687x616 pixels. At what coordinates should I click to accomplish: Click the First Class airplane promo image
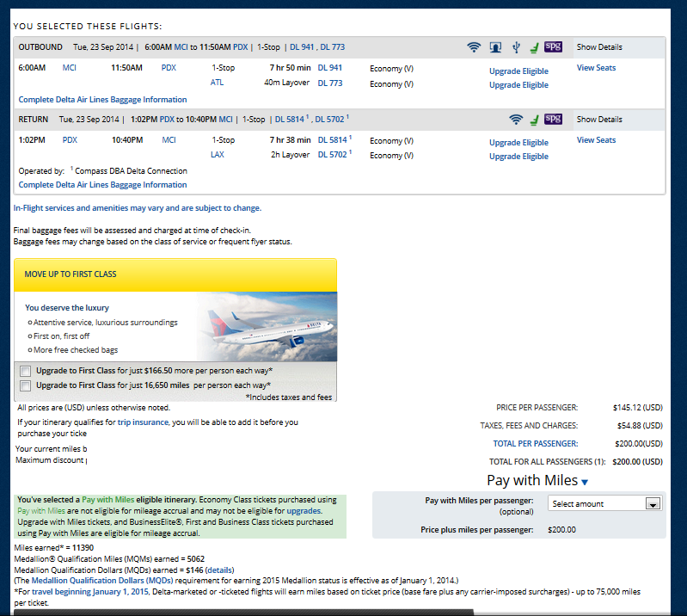coord(267,326)
